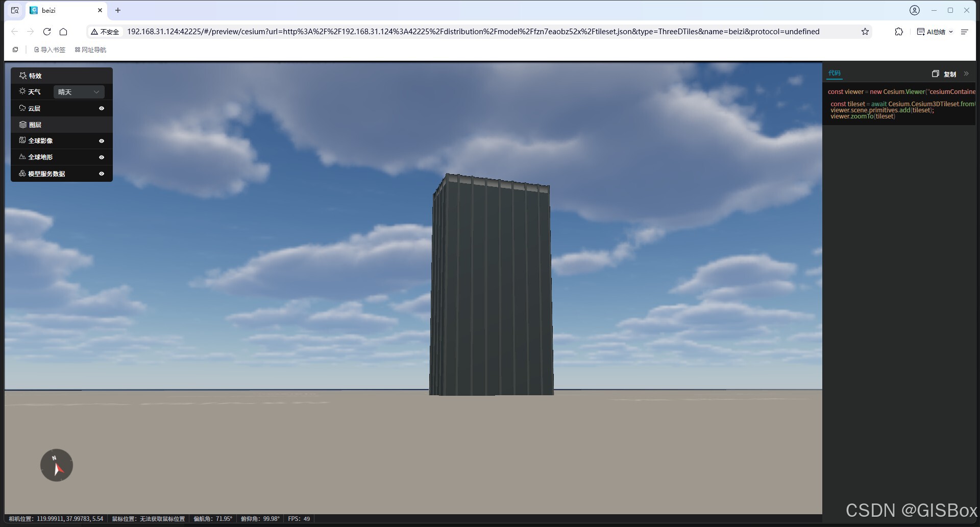Click the browser forward arrow
980x527 pixels.
pos(31,32)
